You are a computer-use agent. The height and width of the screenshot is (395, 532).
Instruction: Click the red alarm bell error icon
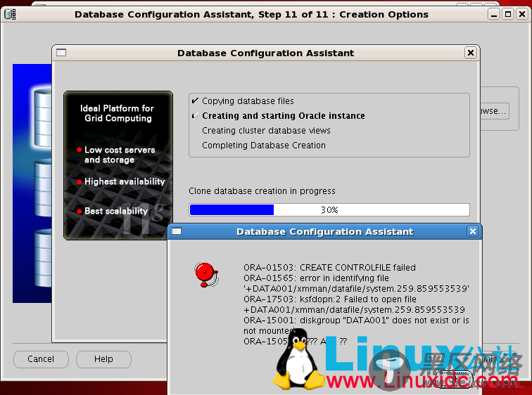206,275
